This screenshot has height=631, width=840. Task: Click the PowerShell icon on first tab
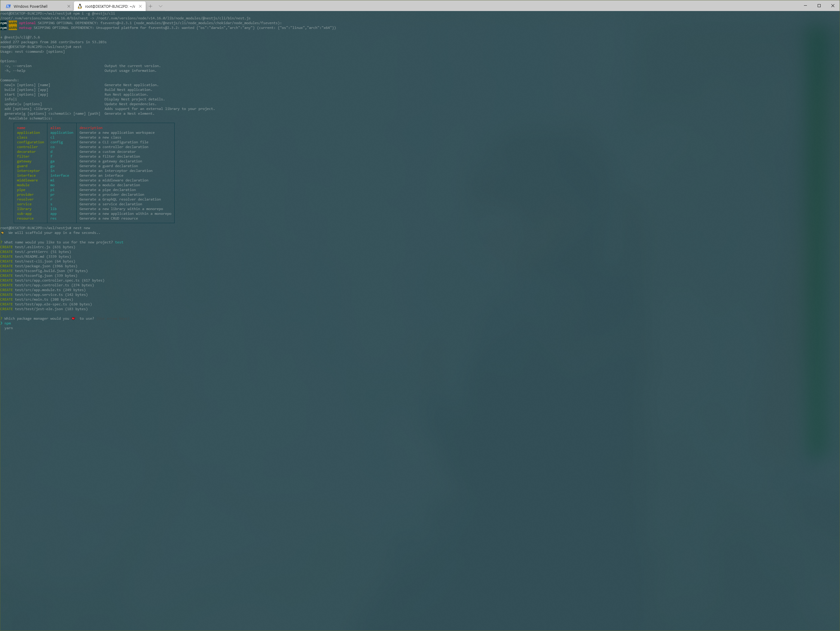tap(8, 6)
